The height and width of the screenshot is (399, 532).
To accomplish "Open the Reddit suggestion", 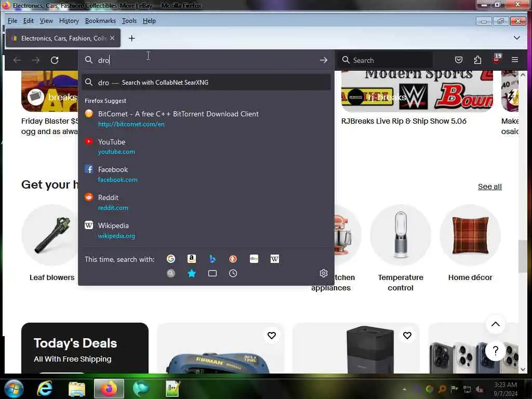I will (x=206, y=202).
